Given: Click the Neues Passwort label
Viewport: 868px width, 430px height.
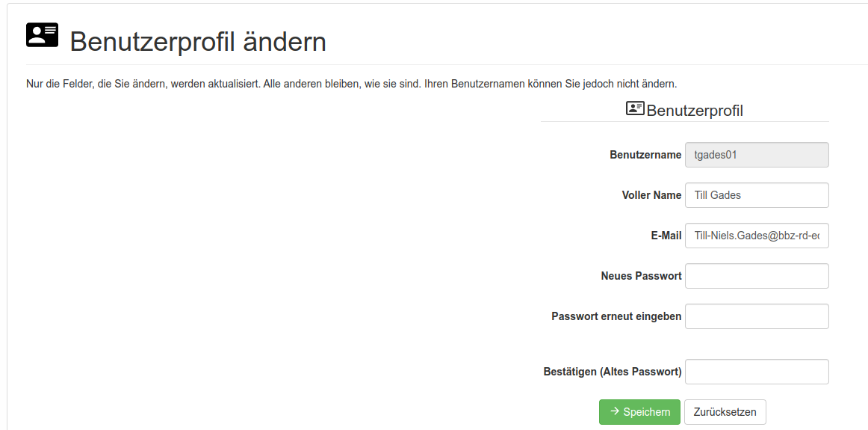Looking at the screenshot, I should (x=641, y=276).
